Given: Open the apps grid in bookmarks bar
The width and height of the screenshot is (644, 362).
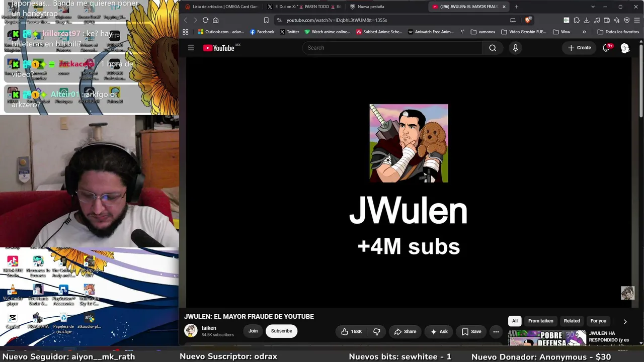Looking at the screenshot, I should pyautogui.click(x=185, y=32).
